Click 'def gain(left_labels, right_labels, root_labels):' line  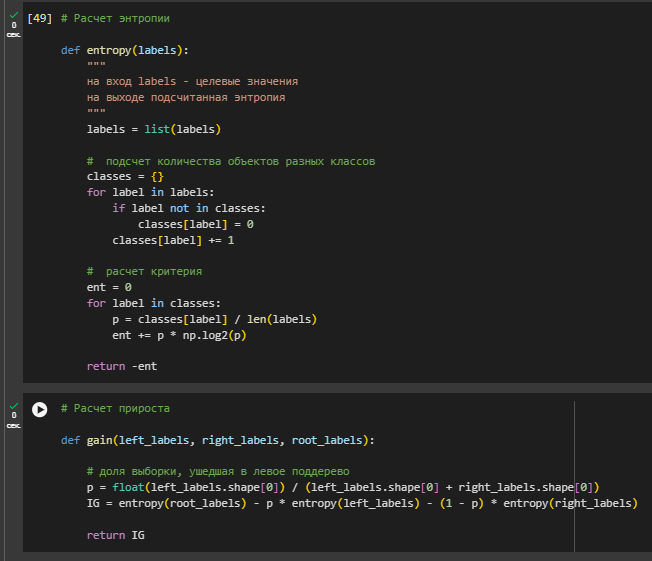[x=218, y=440]
